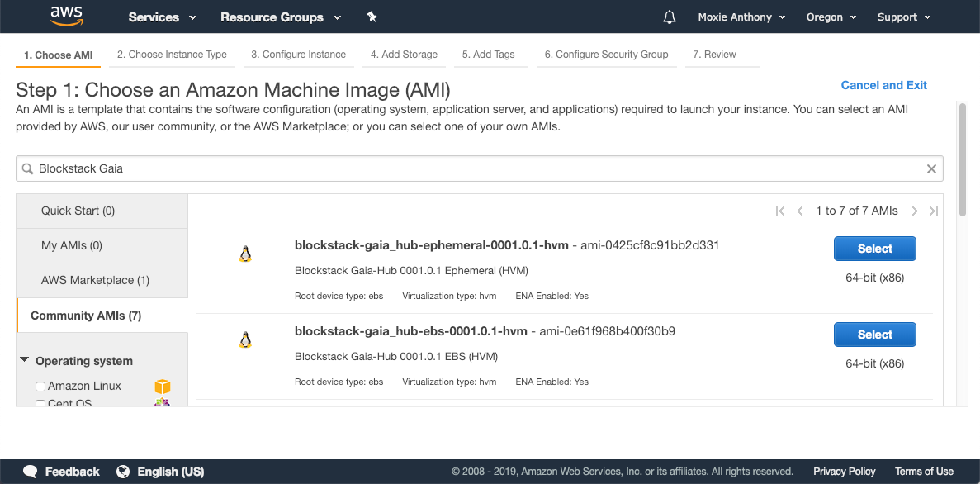Open the Oregon region selector
980x484 pixels.
tap(831, 17)
